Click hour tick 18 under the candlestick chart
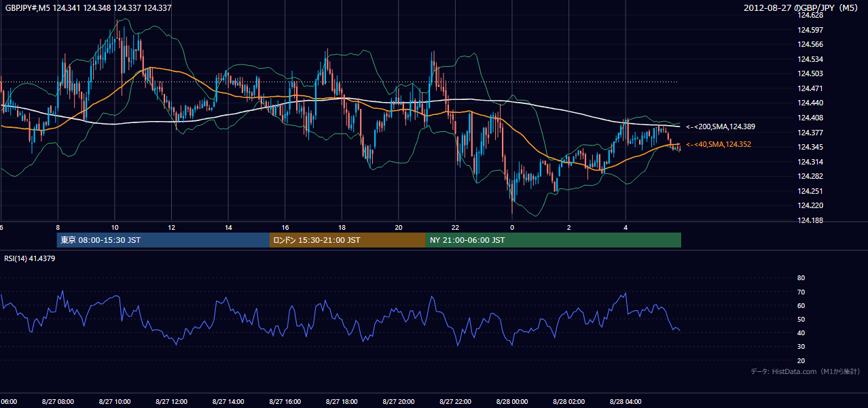Image resolution: width=868 pixels, height=408 pixels. pyautogui.click(x=342, y=228)
